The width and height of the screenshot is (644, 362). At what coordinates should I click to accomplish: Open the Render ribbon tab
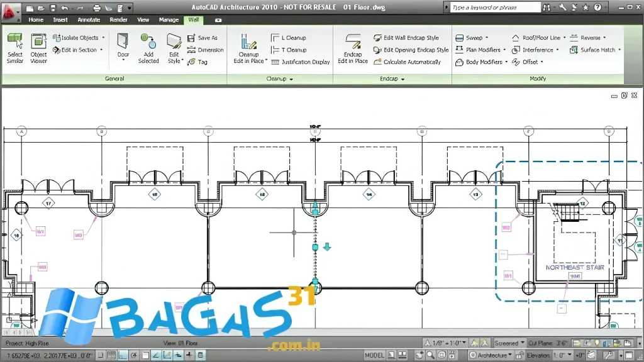pos(118,19)
